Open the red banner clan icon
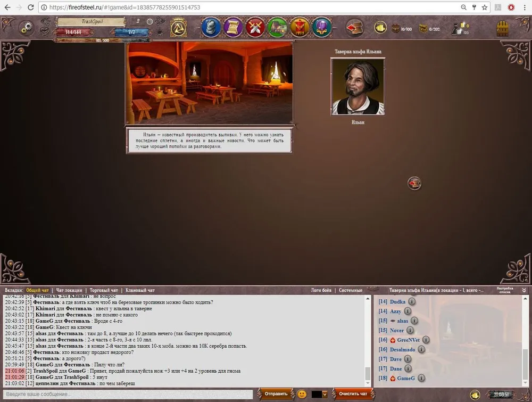This screenshot has width=532, height=402. 300,27
